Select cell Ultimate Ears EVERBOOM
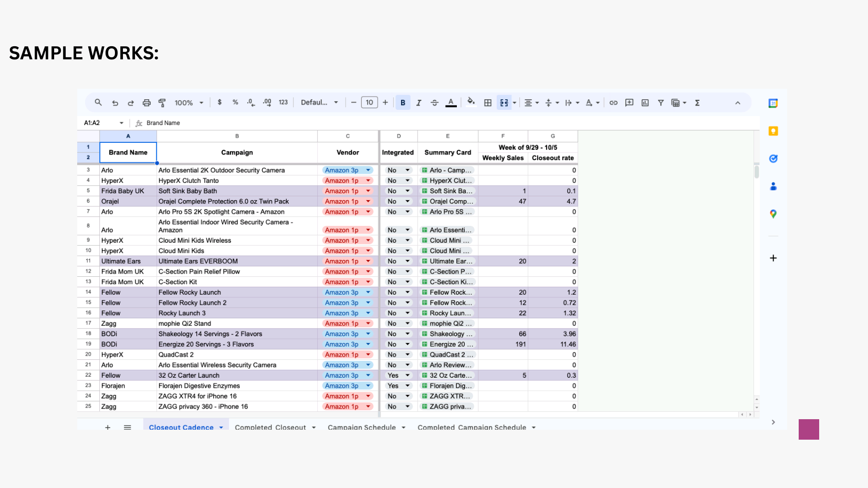 (x=237, y=261)
